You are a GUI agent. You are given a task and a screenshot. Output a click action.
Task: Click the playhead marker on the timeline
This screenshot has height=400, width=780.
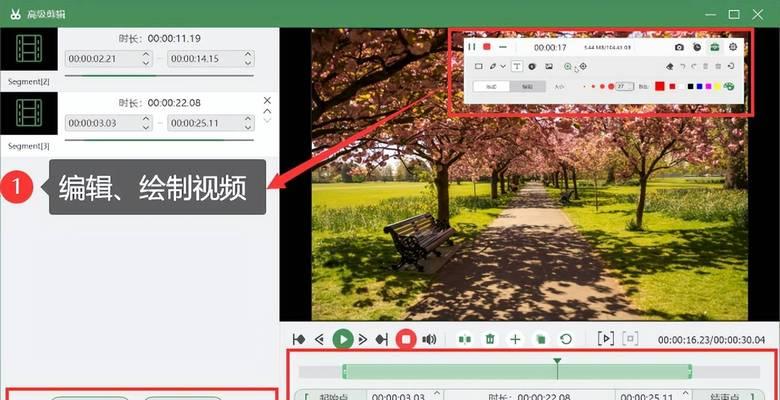tap(558, 361)
